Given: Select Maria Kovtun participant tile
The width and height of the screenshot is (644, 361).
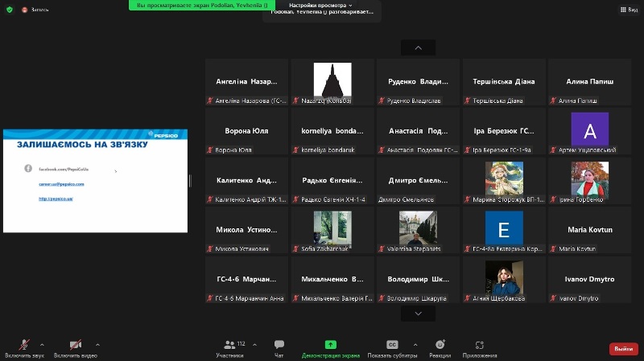Looking at the screenshot, I should [590, 231].
